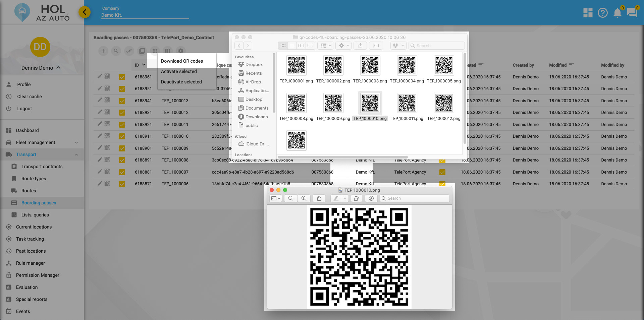Click Downloads in Finder sidebar

pos(256,117)
